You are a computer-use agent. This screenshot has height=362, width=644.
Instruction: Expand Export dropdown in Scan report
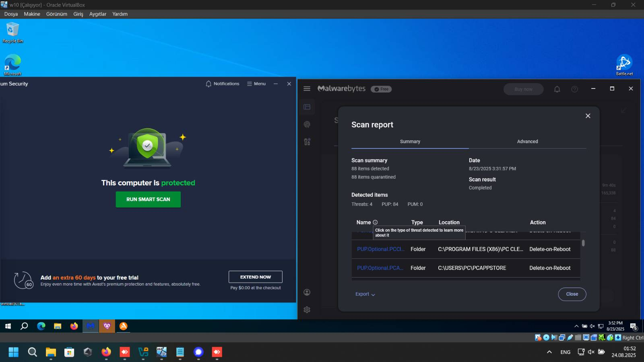(365, 294)
